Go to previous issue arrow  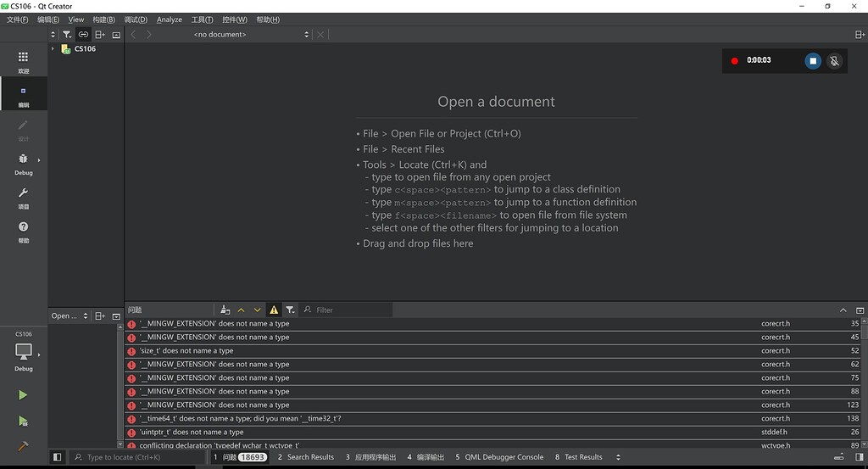point(241,310)
